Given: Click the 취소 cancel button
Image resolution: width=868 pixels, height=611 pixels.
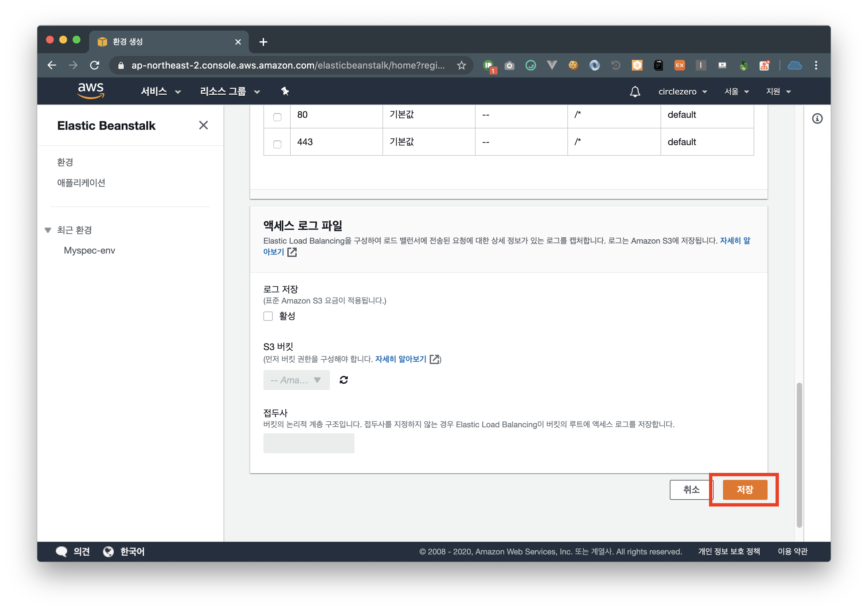Looking at the screenshot, I should click(691, 490).
